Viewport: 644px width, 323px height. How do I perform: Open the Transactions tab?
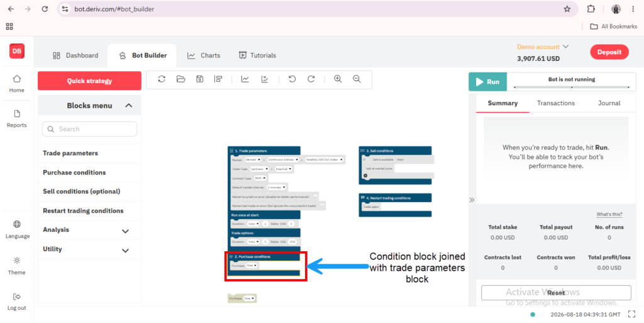pyautogui.click(x=556, y=103)
